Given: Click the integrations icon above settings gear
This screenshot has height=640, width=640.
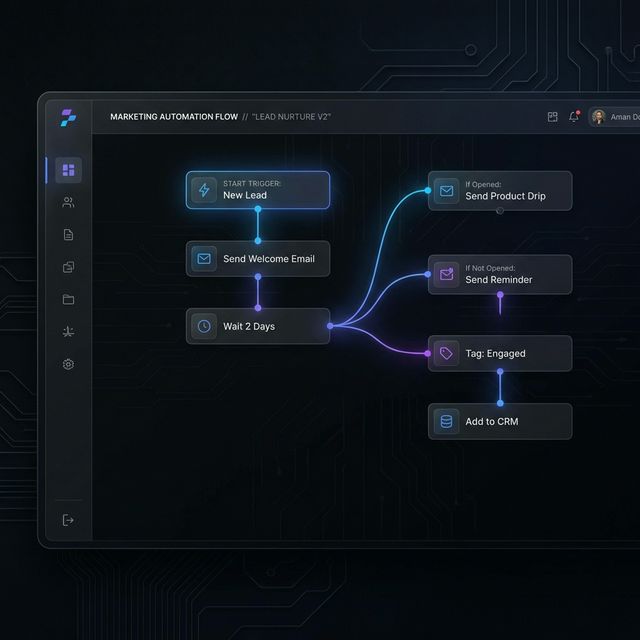Looking at the screenshot, I should (68, 332).
